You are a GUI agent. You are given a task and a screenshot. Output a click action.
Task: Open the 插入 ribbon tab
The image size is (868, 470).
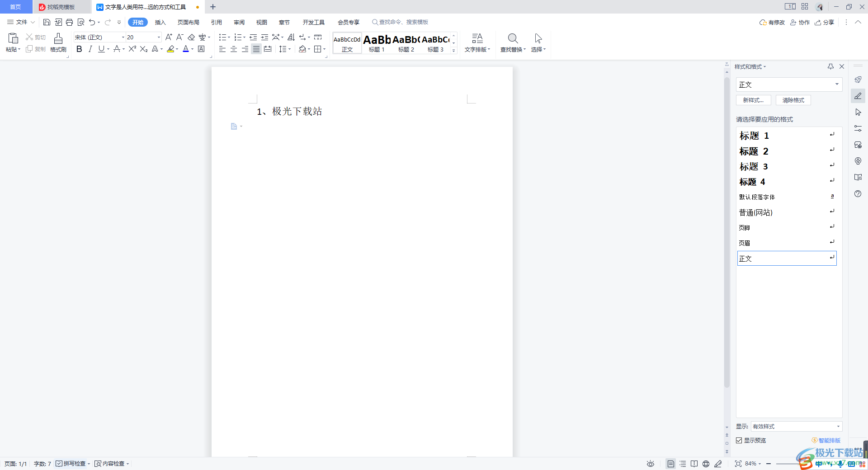pos(160,22)
